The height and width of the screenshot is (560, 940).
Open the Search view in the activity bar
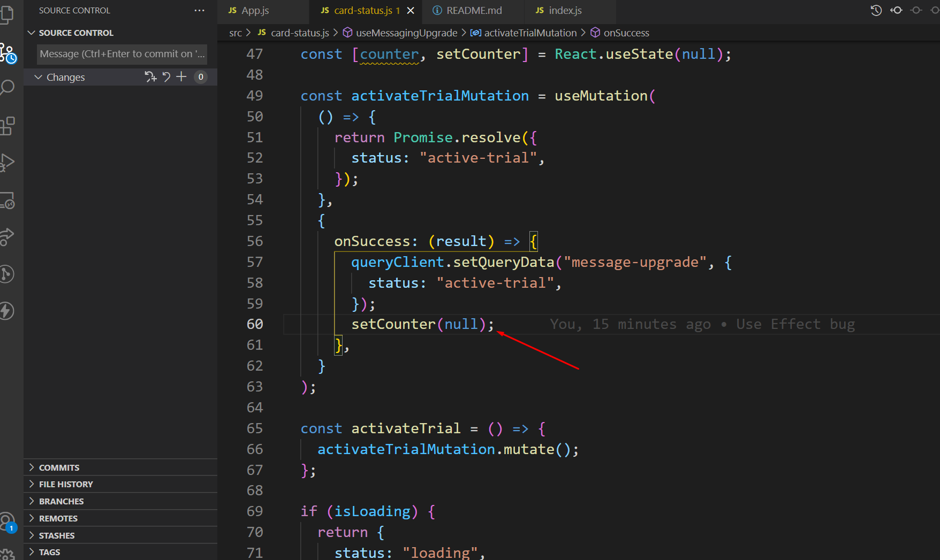pos(8,87)
